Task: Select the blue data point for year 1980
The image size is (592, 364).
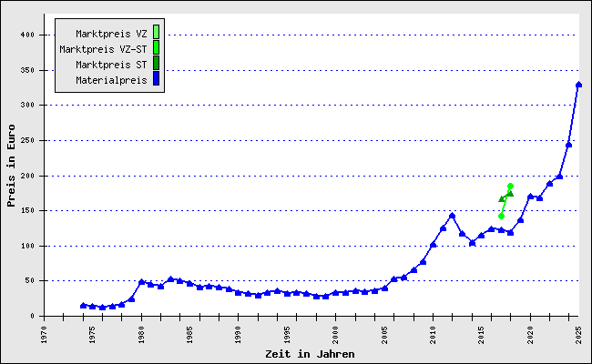Action: click(141, 282)
